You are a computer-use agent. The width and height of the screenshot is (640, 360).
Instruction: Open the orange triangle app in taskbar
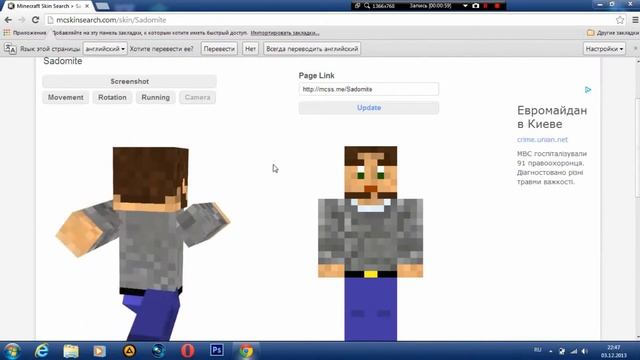(129, 351)
